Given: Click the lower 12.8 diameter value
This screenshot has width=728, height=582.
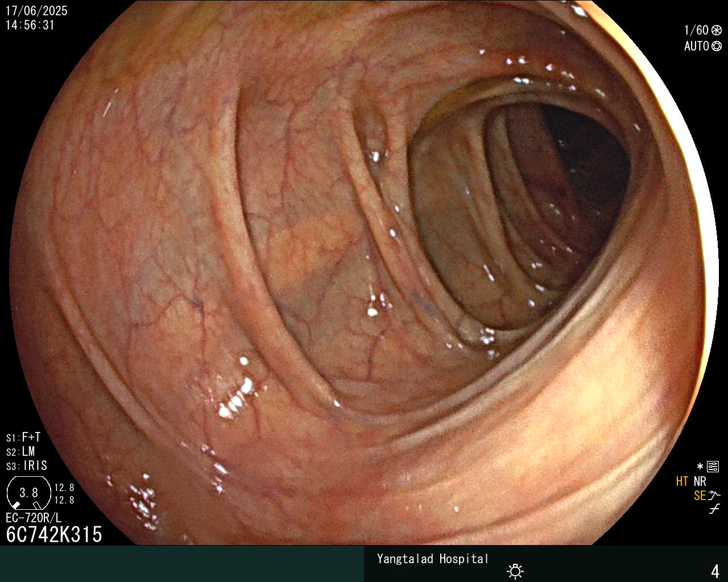Looking at the screenshot, I should (64, 500).
